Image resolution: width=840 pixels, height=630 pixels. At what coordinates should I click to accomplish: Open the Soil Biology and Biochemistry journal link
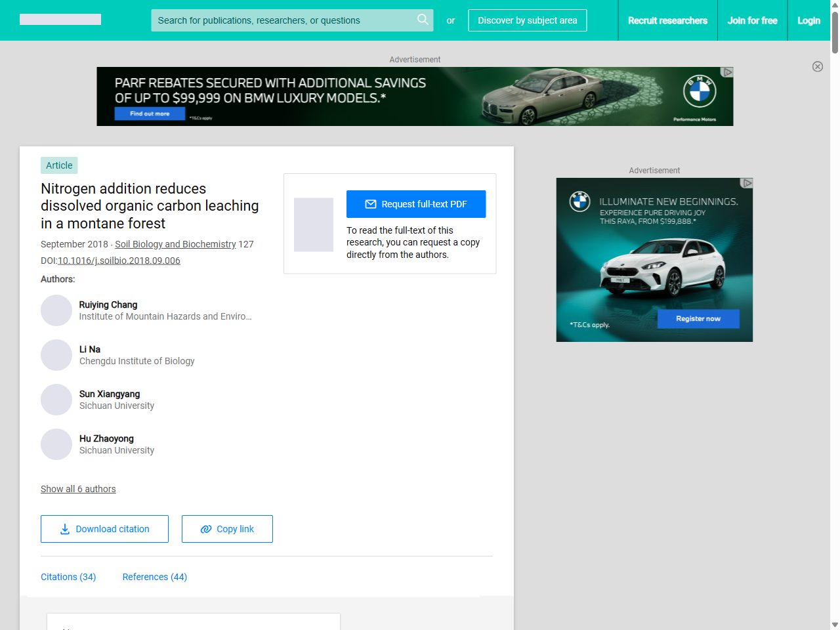tap(175, 244)
